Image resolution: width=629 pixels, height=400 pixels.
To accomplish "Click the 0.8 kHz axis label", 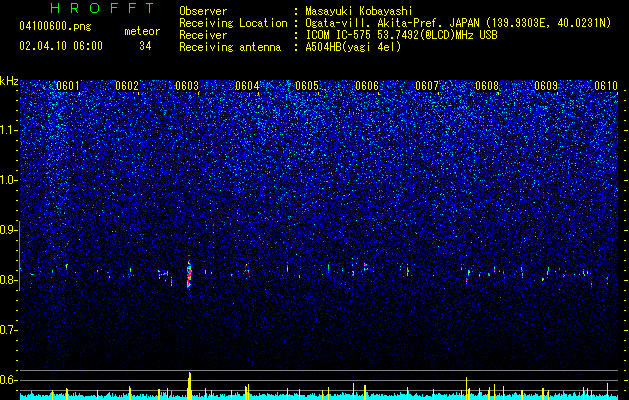I will [x=8, y=280].
